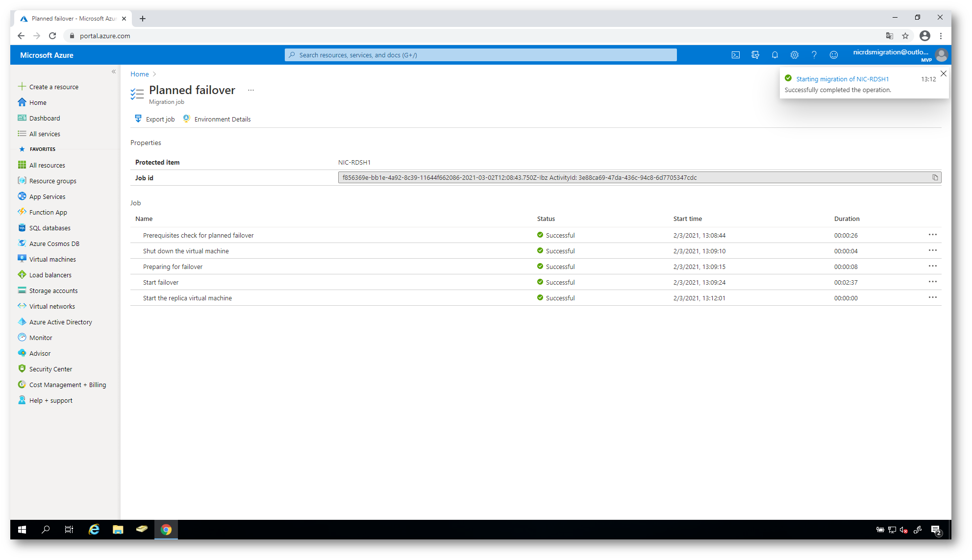Open App Services

(x=42, y=196)
